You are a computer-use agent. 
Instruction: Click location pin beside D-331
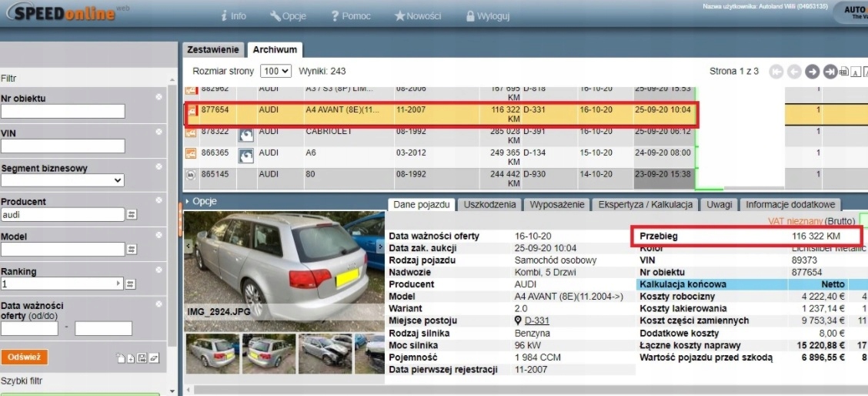point(519,321)
